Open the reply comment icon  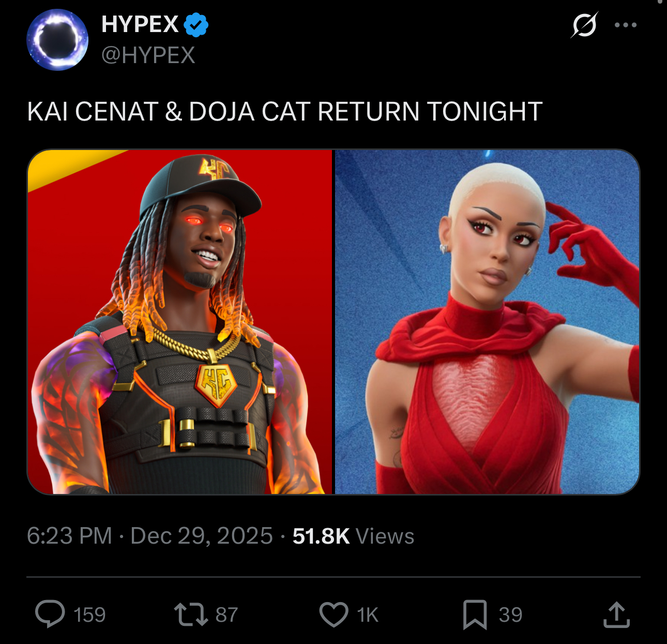[50, 614]
